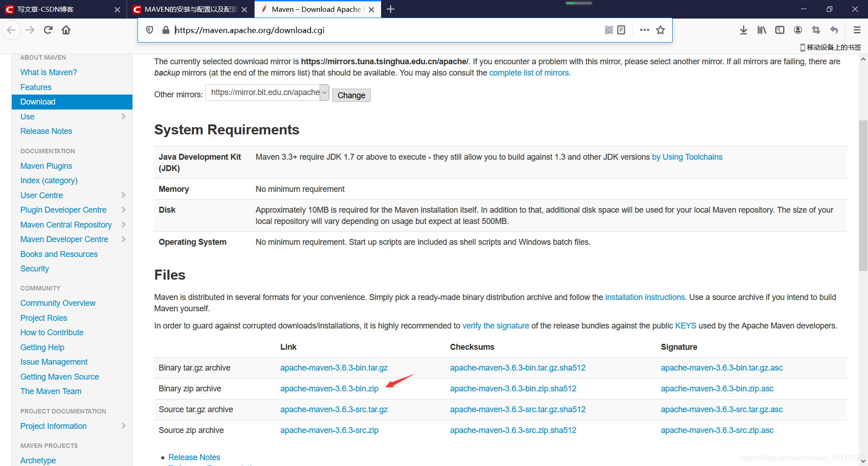Toggle the sidebars icon
The image size is (868, 466).
coord(780,30)
